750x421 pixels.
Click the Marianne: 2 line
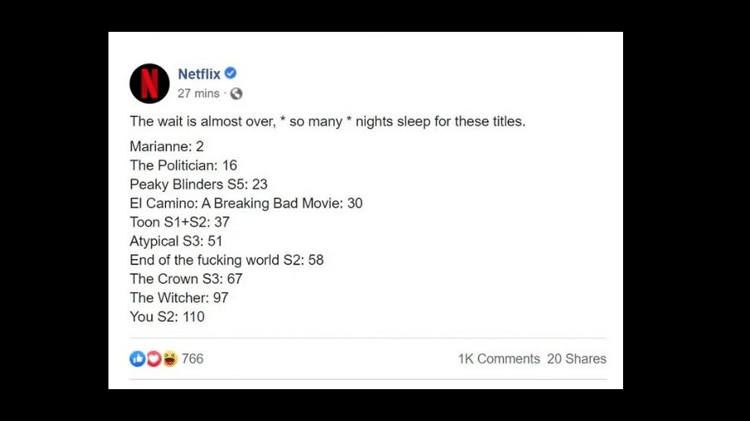click(x=167, y=146)
